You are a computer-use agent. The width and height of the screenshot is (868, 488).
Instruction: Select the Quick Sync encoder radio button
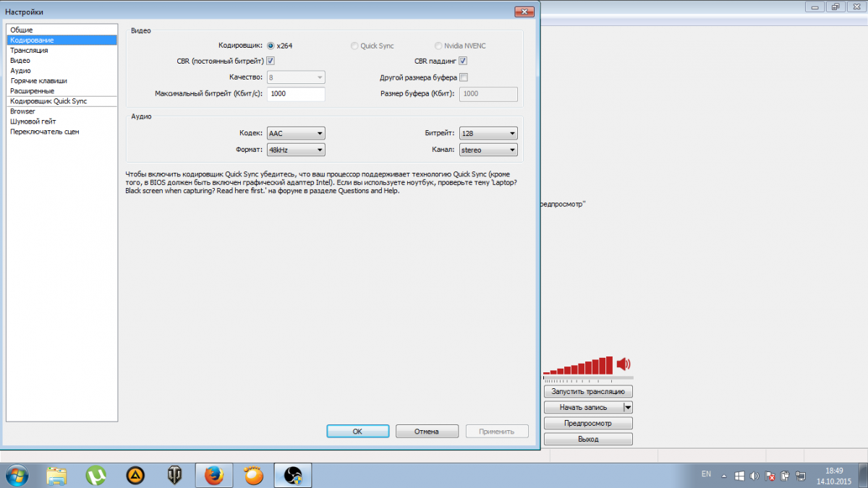(354, 46)
